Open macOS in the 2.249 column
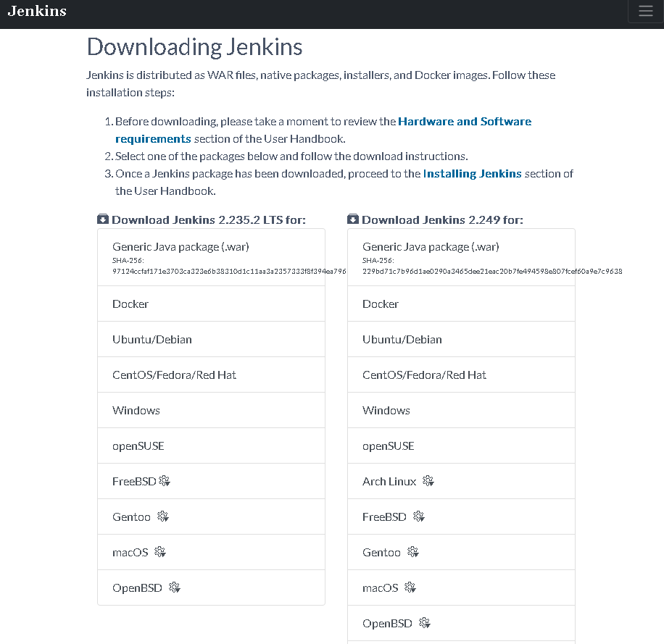Screen dimensions: 664x644 click(x=461, y=588)
